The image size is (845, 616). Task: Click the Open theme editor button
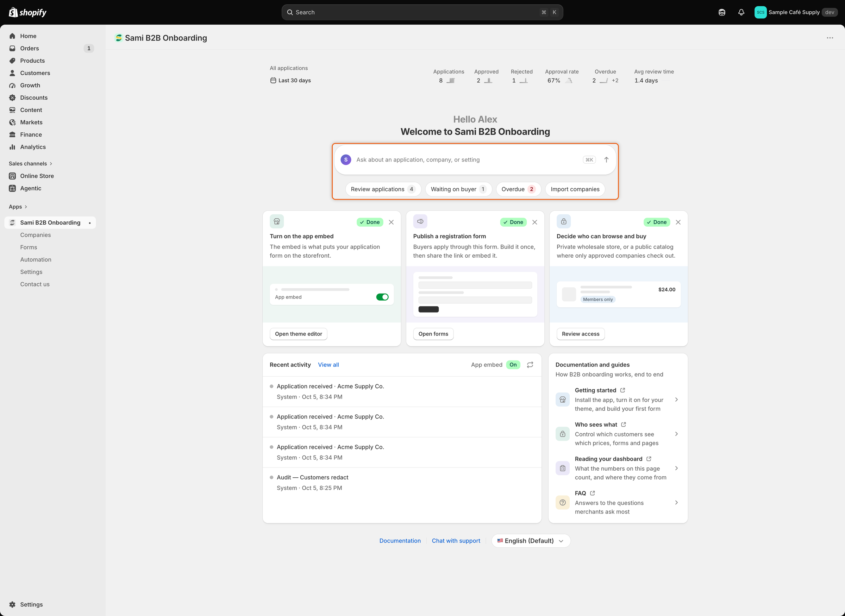pos(298,334)
